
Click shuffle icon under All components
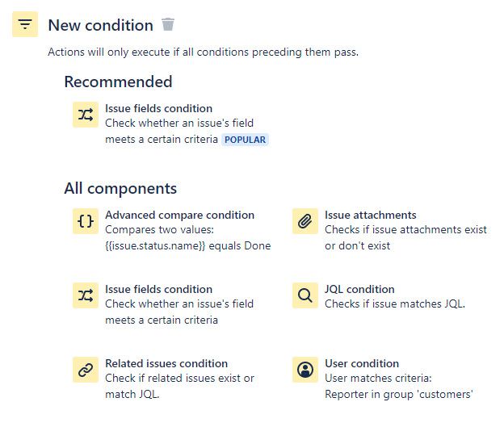click(86, 295)
